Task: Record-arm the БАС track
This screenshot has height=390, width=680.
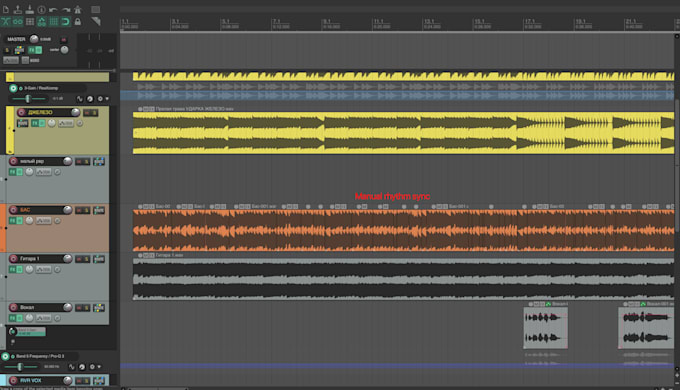Action: coord(13,210)
